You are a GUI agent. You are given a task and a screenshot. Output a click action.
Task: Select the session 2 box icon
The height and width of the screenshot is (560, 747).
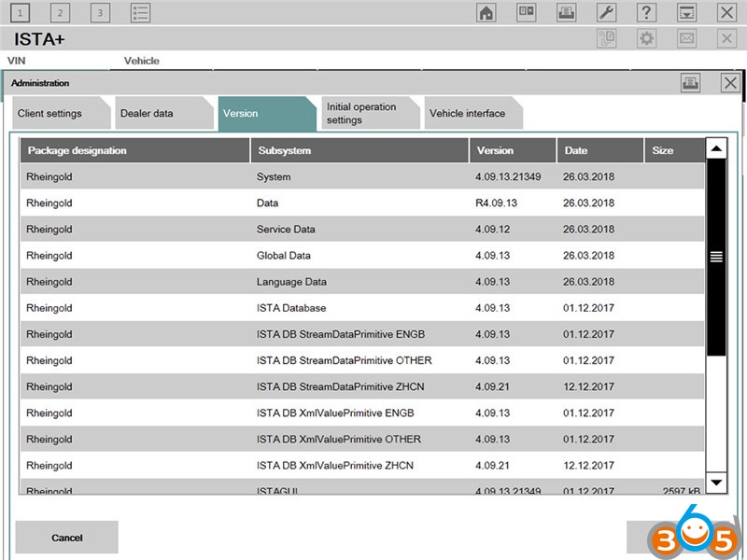click(60, 12)
